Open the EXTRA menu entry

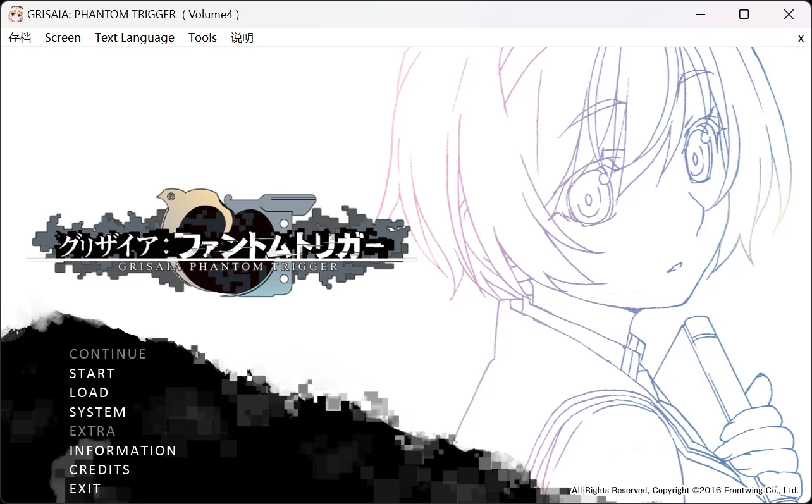click(x=92, y=431)
